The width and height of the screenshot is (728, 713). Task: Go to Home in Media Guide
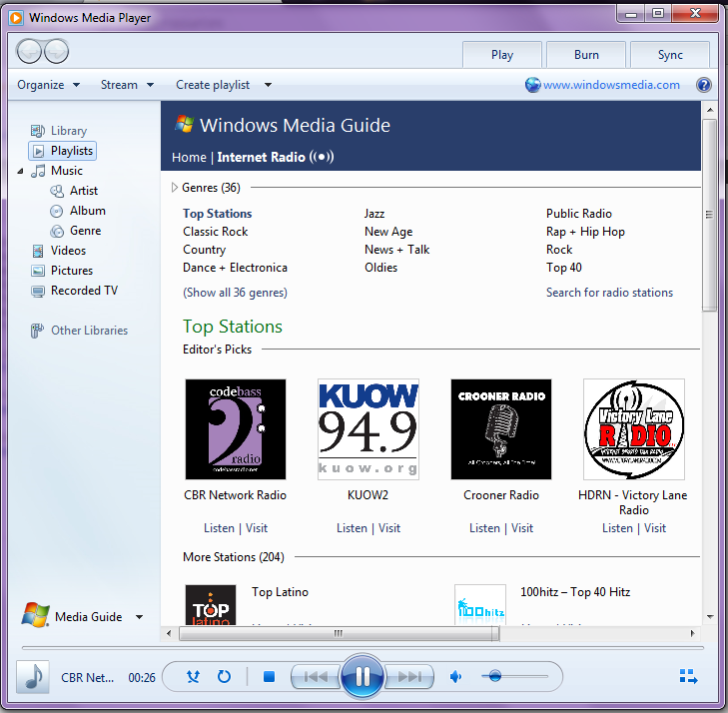click(189, 158)
